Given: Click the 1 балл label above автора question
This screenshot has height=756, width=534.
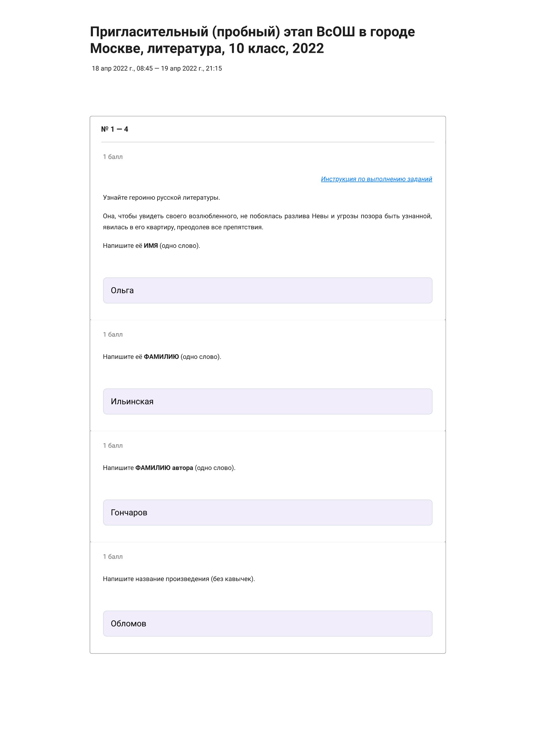Looking at the screenshot, I should tap(113, 446).
